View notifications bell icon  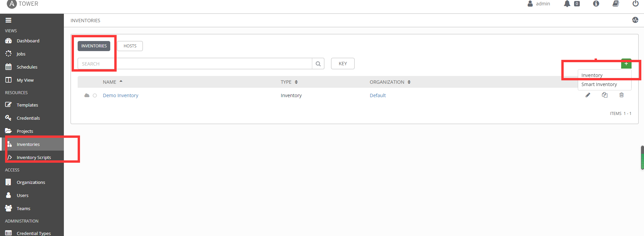click(x=567, y=4)
